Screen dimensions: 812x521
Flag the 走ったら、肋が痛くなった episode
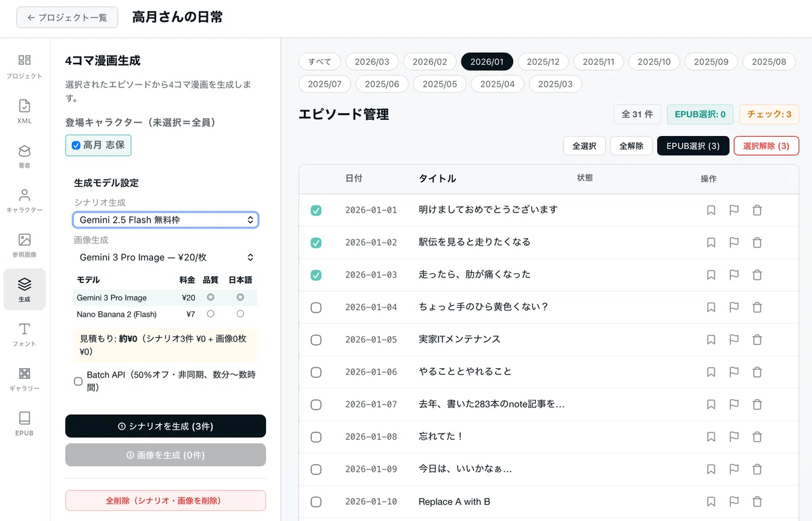734,275
